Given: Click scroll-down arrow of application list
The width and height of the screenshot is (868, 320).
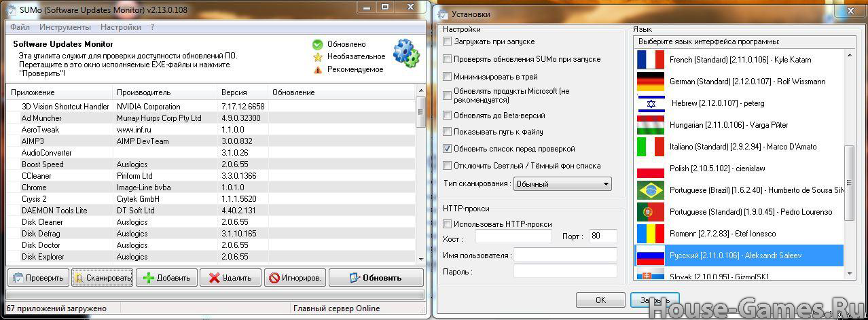Looking at the screenshot, I should 420,259.
